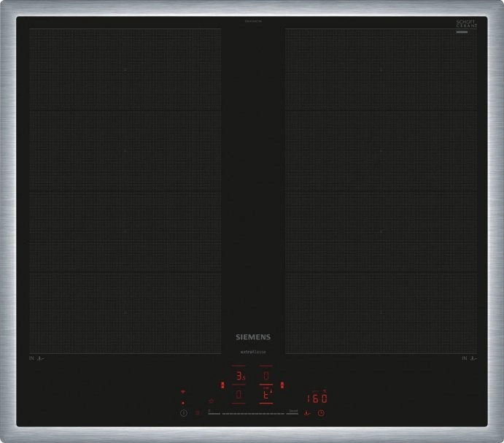This screenshot has height=443, width=504.
Task: Tap the boost end of power slider
Action: click(x=292, y=412)
